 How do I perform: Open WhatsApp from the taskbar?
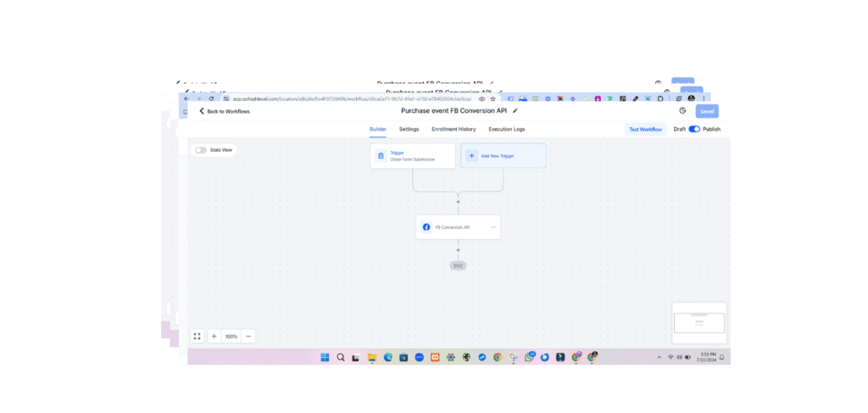tap(529, 357)
